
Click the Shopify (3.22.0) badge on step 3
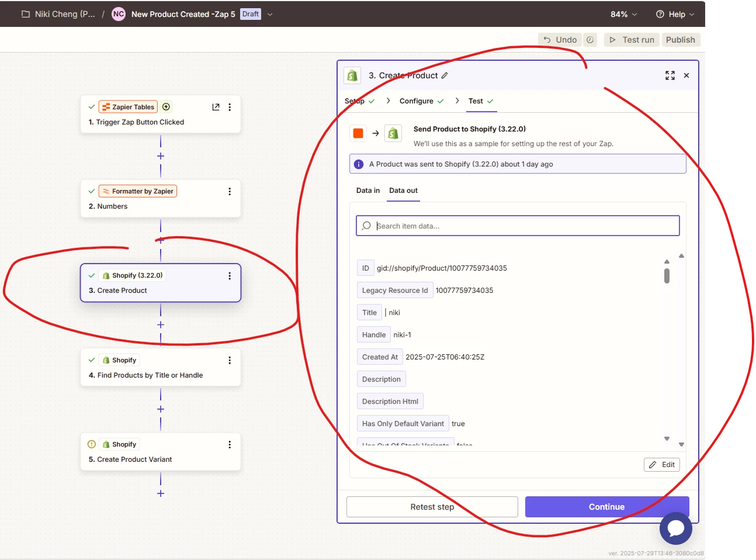pos(133,275)
